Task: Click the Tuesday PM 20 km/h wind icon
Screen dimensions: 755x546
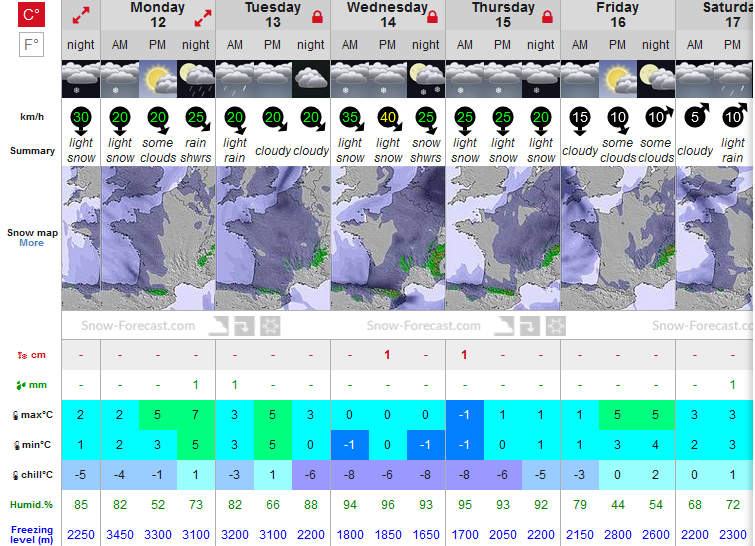Action: [x=274, y=119]
